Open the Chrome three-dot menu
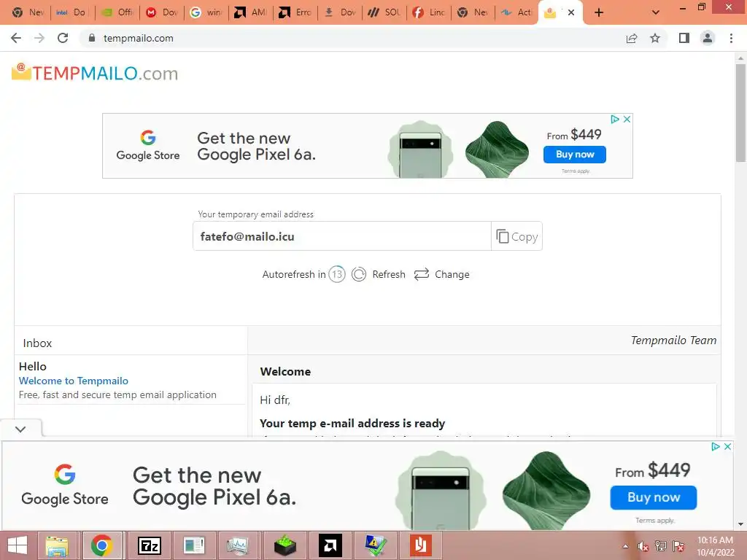Screen dimensions: 747x560 (731, 38)
